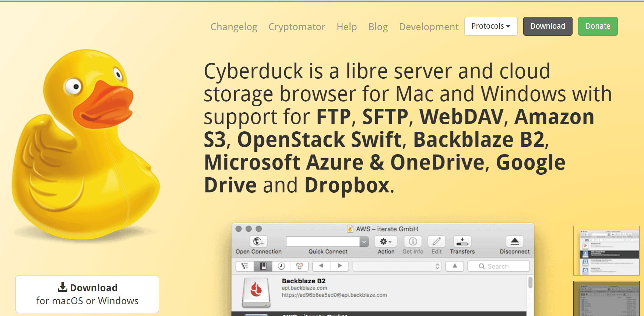Click the dark Download button in navigation
Image resolution: width=644 pixels, height=316 pixels.
coord(548,26)
